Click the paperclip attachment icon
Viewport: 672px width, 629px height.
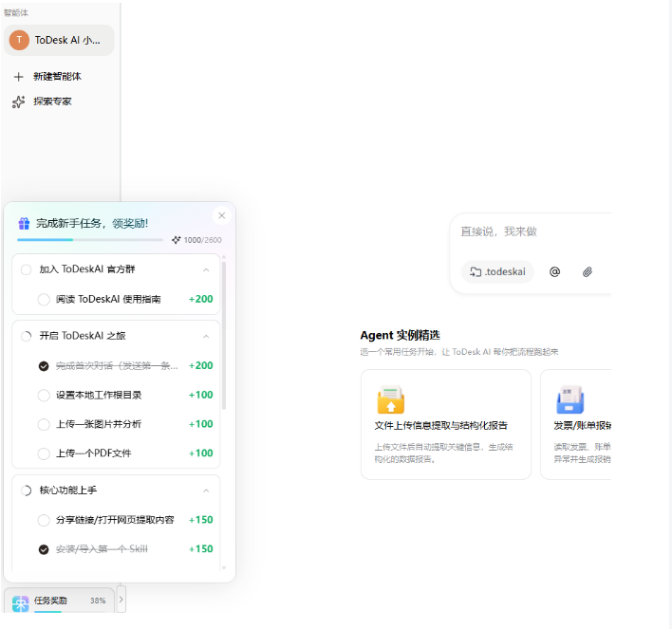pyautogui.click(x=588, y=271)
